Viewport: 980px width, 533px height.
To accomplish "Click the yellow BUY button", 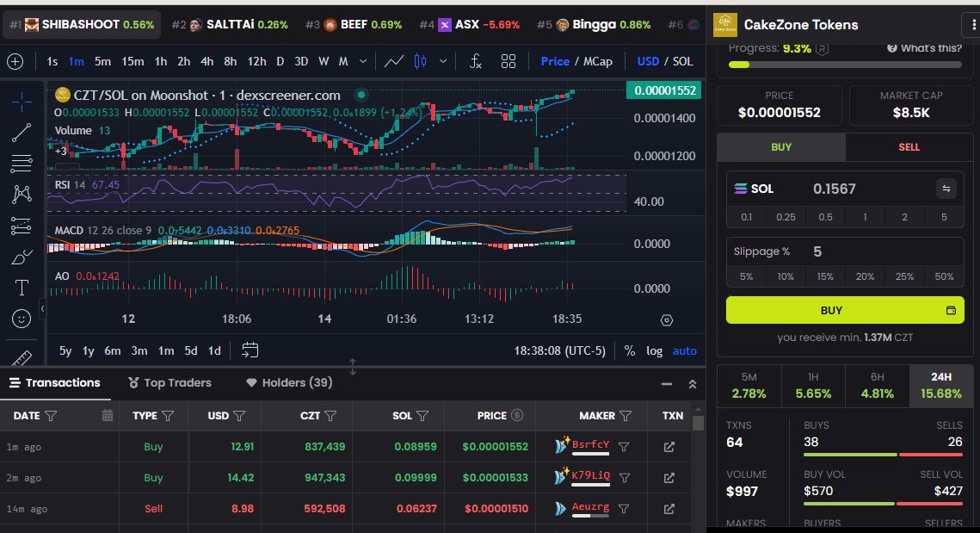I will coord(845,310).
